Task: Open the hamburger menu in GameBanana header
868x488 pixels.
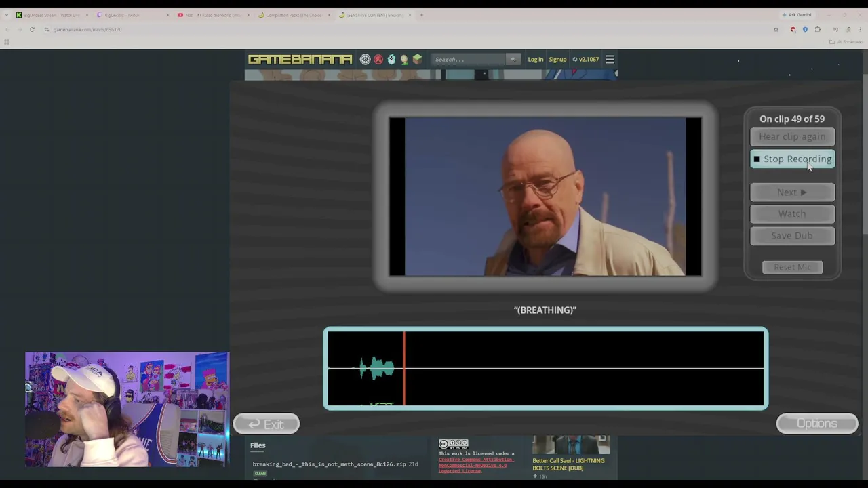Action: pyautogui.click(x=610, y=60)
